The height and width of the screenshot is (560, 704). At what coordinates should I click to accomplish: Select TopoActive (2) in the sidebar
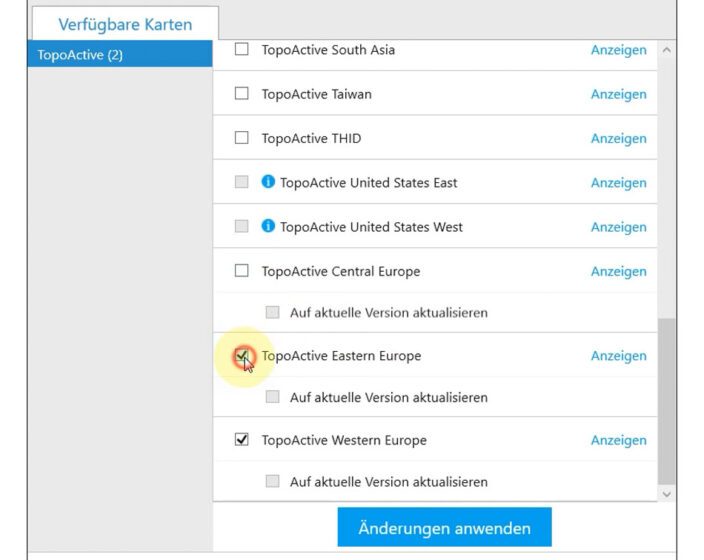point(120,54)
